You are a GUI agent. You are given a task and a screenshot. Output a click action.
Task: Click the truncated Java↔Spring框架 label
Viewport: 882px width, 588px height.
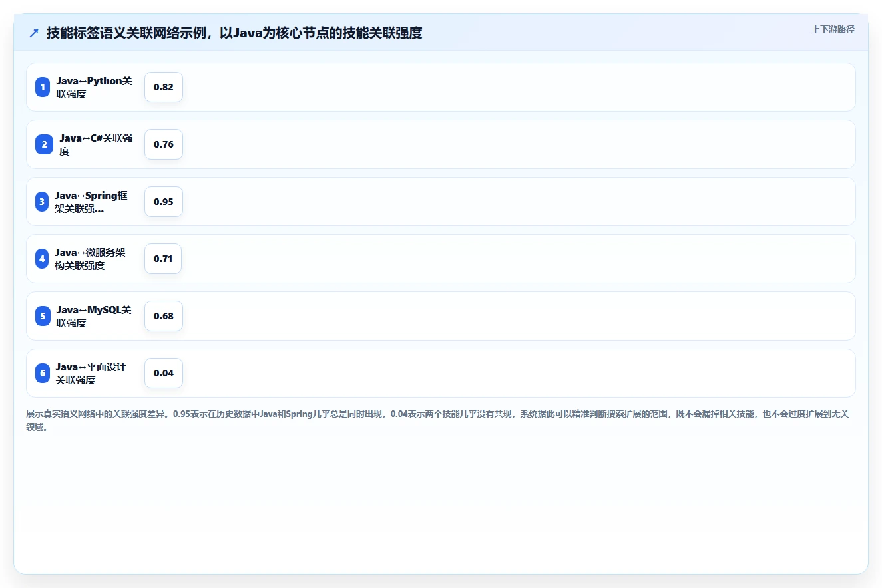(91, 202)
